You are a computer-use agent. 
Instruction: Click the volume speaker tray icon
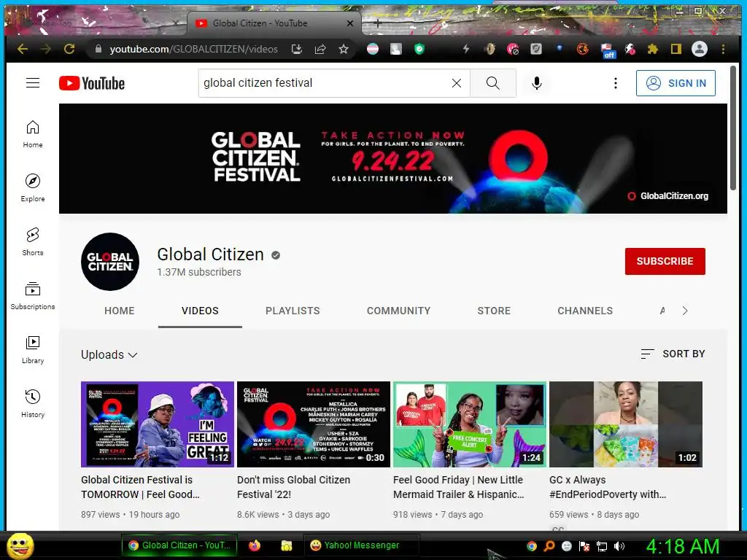[x=619, y=546]
